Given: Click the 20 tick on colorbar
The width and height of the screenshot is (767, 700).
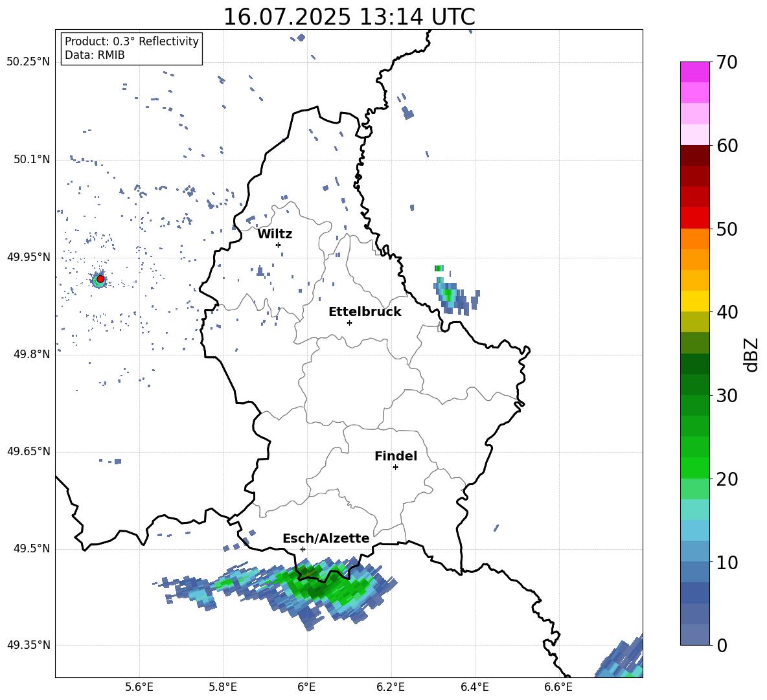Looking at the screenshot, I should point(727,479).
